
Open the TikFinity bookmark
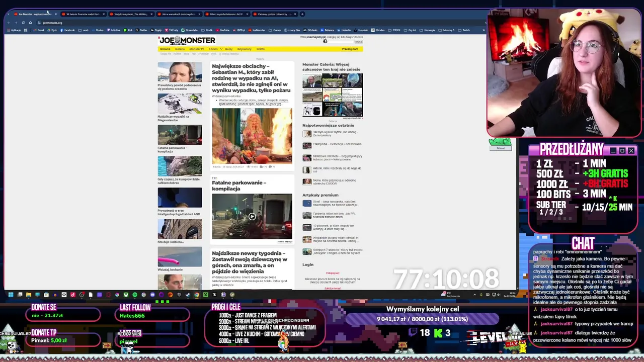[x=171, y=30]
